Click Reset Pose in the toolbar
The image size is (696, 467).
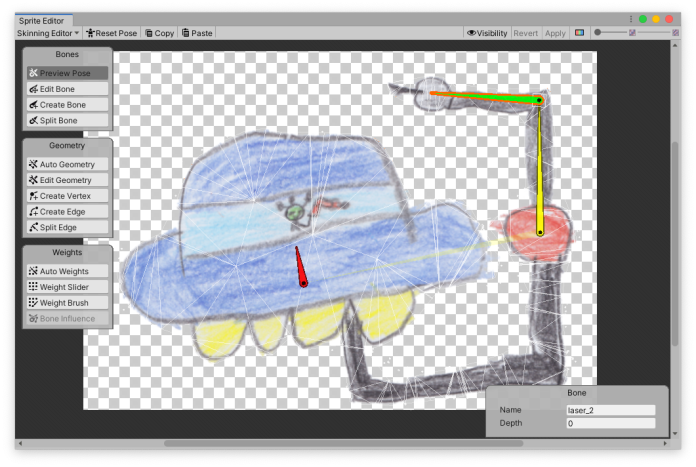point(111,33)
